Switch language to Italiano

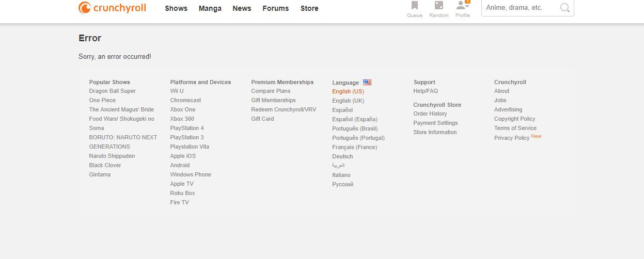[x=341, y=175]
